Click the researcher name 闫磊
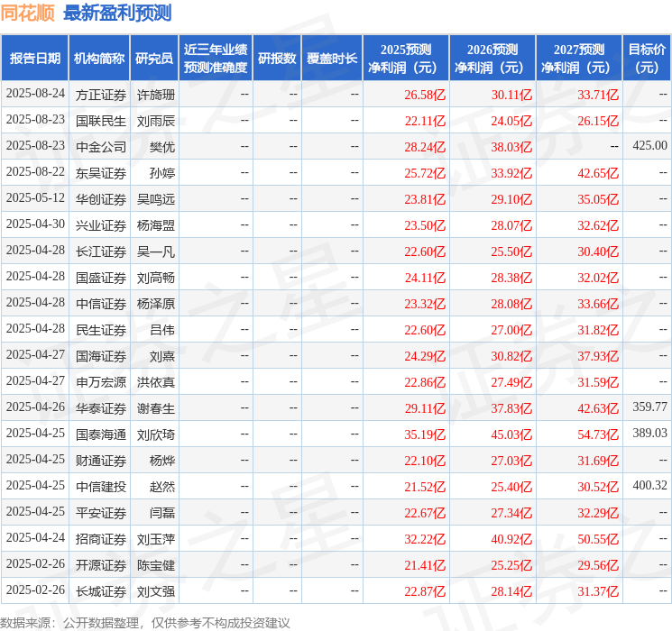Image resolution: width=672 pixels, height=631 pixels. click(x=162, y=513)
